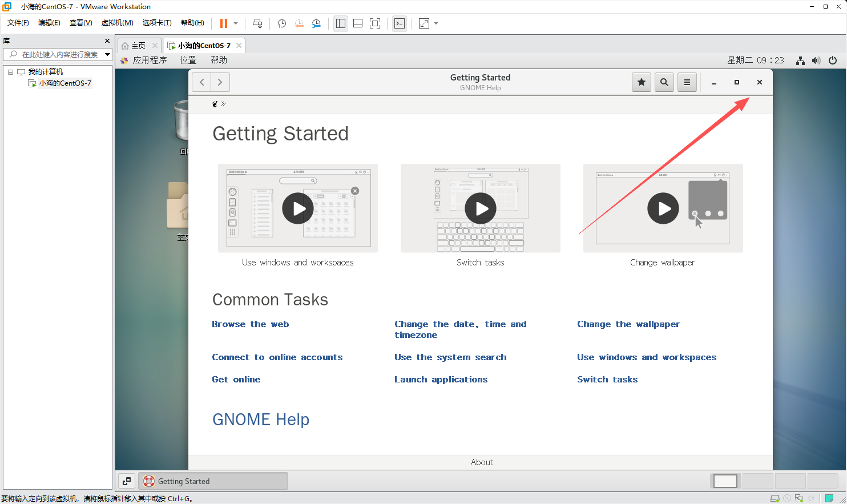Open the Switch tasks text link

pos(607,380)
